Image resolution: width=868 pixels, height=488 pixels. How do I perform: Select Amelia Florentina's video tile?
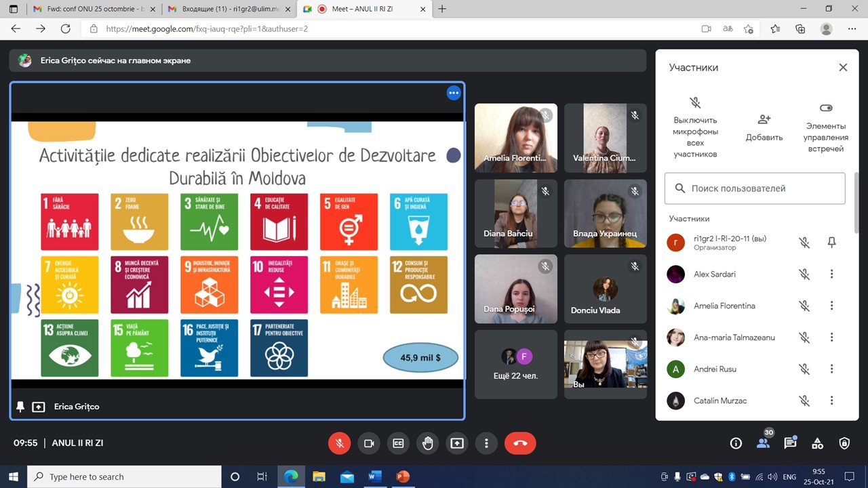click(516, 138)
